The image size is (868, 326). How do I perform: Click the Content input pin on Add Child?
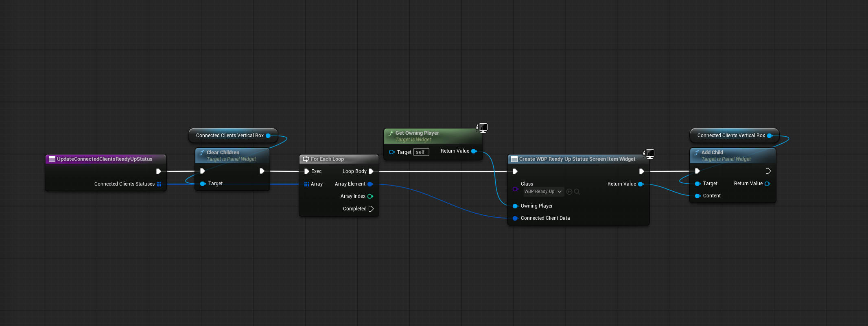pos(697,196)
